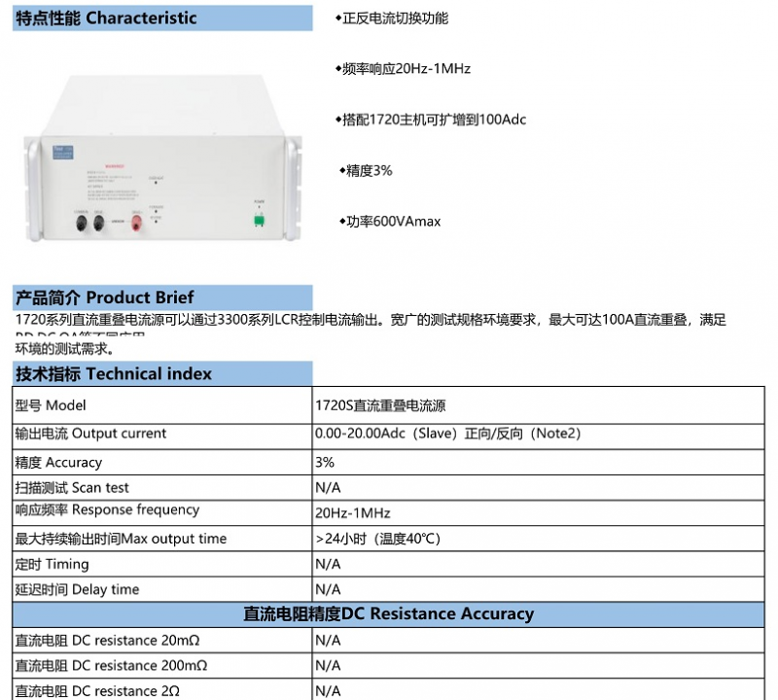Screen dimensions: 778x700
Task: Select the "直流电阻精度DC Resistance Accuracy" header row
Action: pos(388,614)
